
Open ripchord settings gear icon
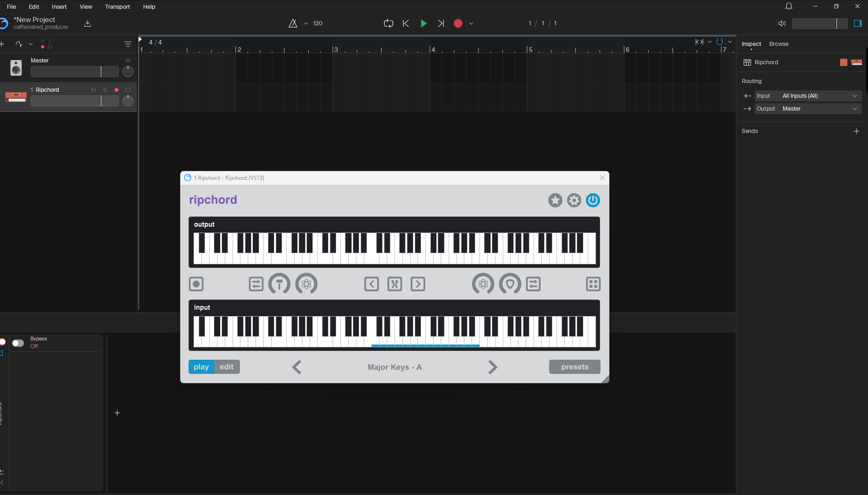(x=574, y=200)
